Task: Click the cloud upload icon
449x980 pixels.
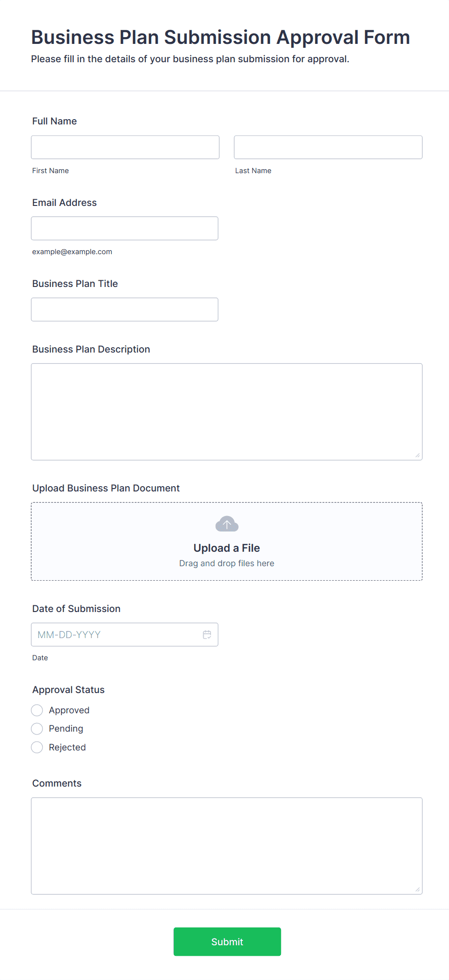Action: click(x=226, y=524)
